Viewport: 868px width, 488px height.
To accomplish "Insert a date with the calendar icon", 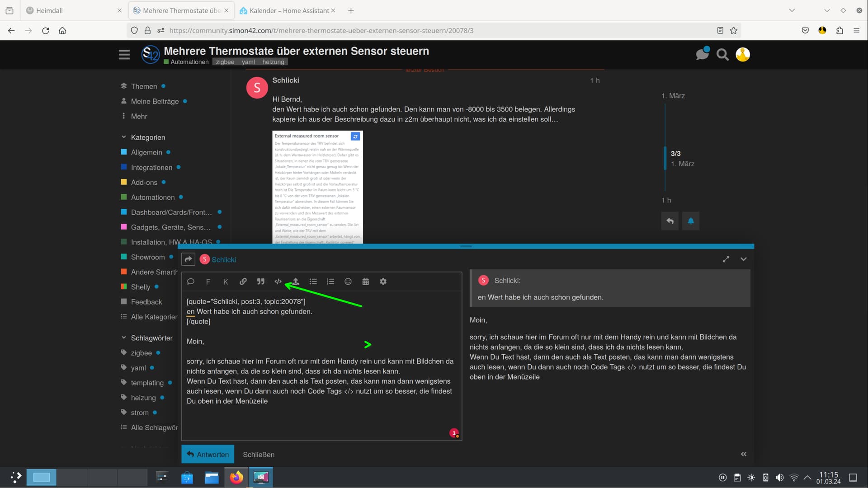I will (365, 282).
